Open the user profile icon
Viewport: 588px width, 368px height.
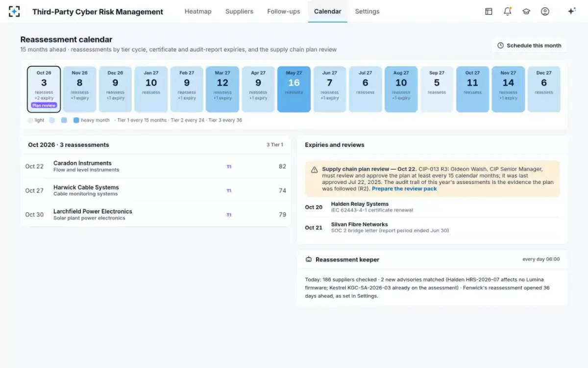[x=545, y=11]
